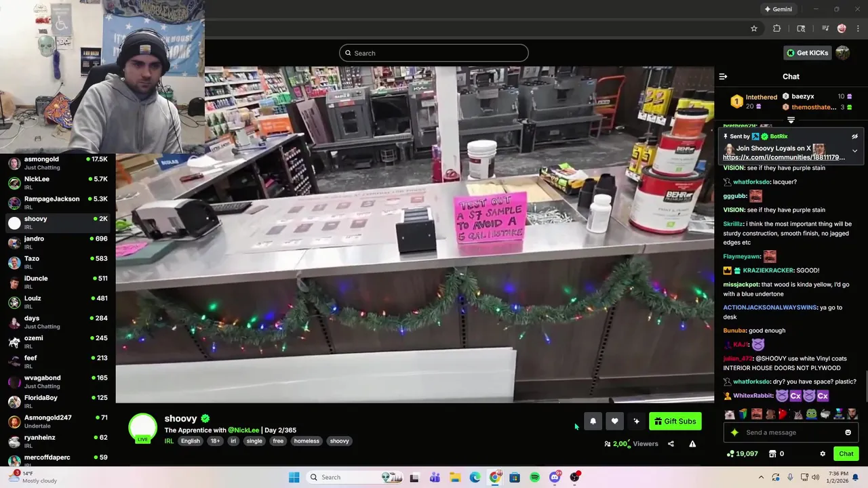Open the Gemini button in the browser
868x488 pixels.
click(778, 9)
